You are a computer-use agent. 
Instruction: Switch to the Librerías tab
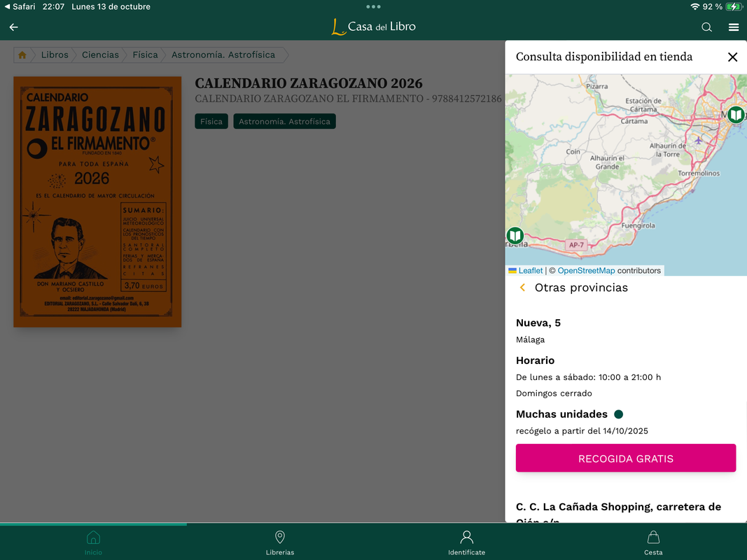(280, 542)
